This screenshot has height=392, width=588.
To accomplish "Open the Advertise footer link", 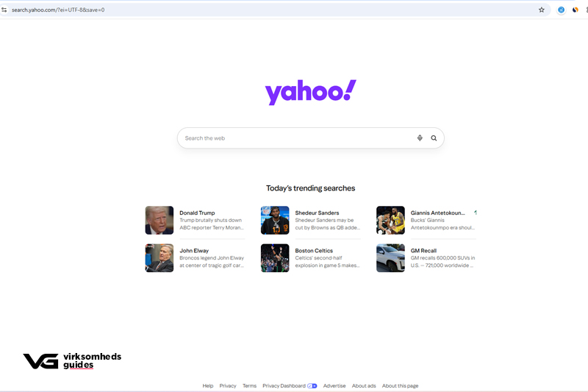I will point(334,385).
